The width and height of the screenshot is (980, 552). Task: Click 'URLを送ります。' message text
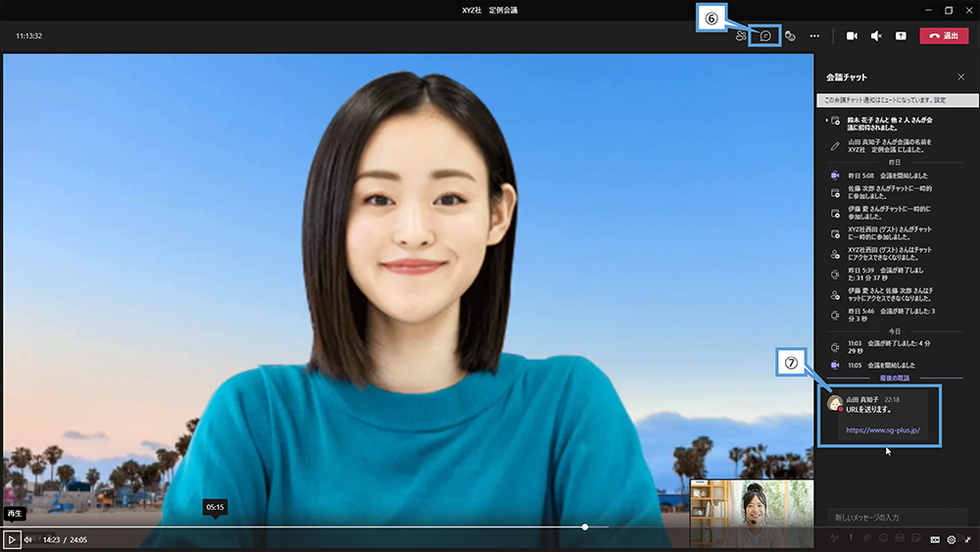(868, 410)
